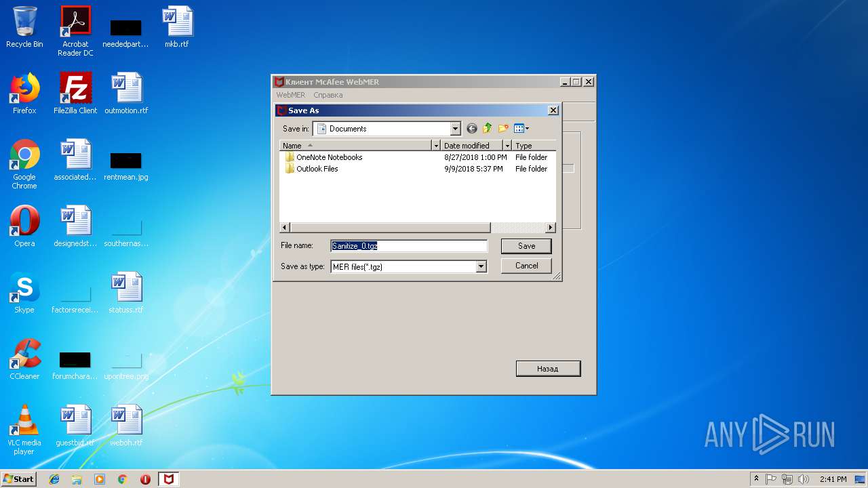The image size is (868, 488).
Task: Open the Recycle Bin desktop icon
Action: click(x=24, y=27)
